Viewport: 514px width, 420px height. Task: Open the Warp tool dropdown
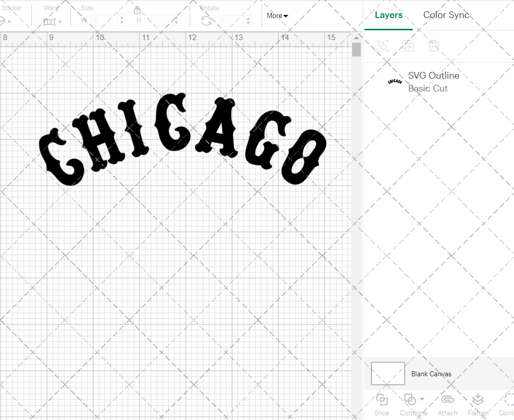click(60, 22)
